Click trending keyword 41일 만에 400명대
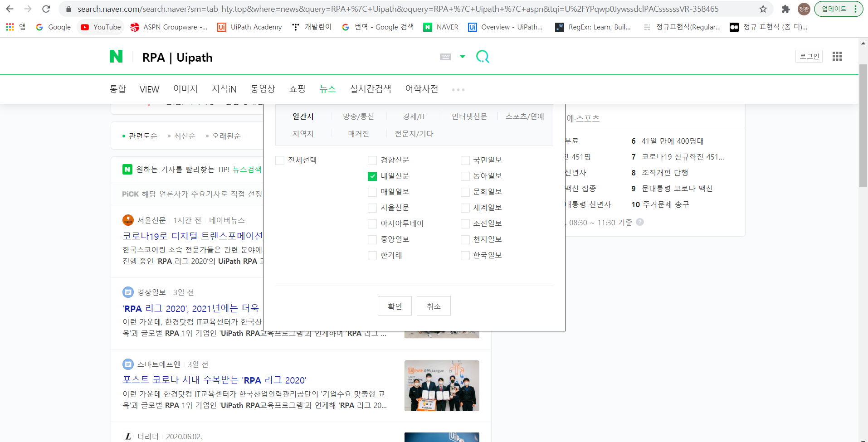 point(673,141)
